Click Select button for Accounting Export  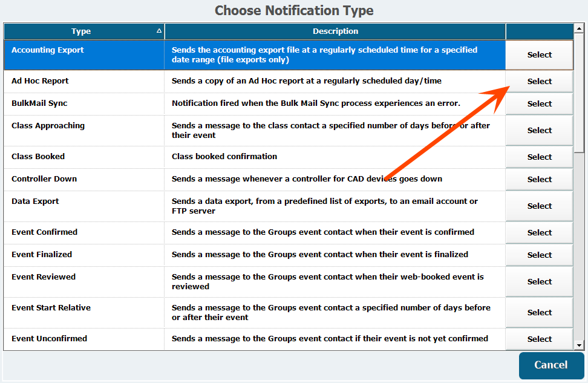tap(539, 55)
